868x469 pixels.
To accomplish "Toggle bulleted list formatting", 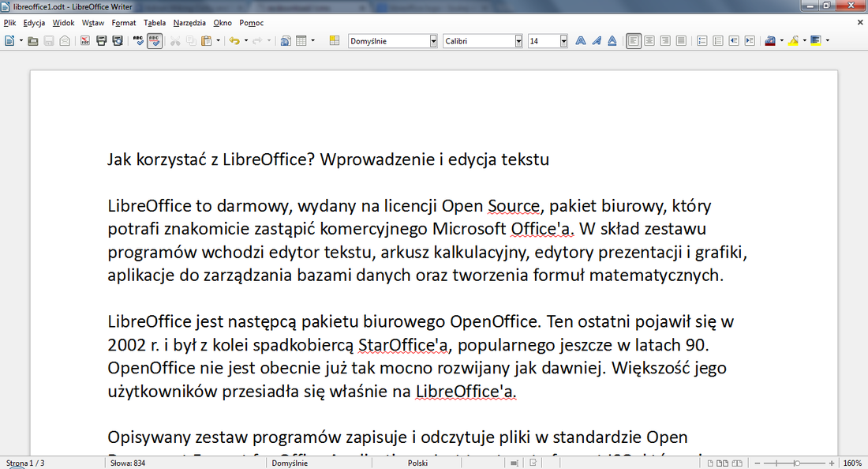I will 718,40.
